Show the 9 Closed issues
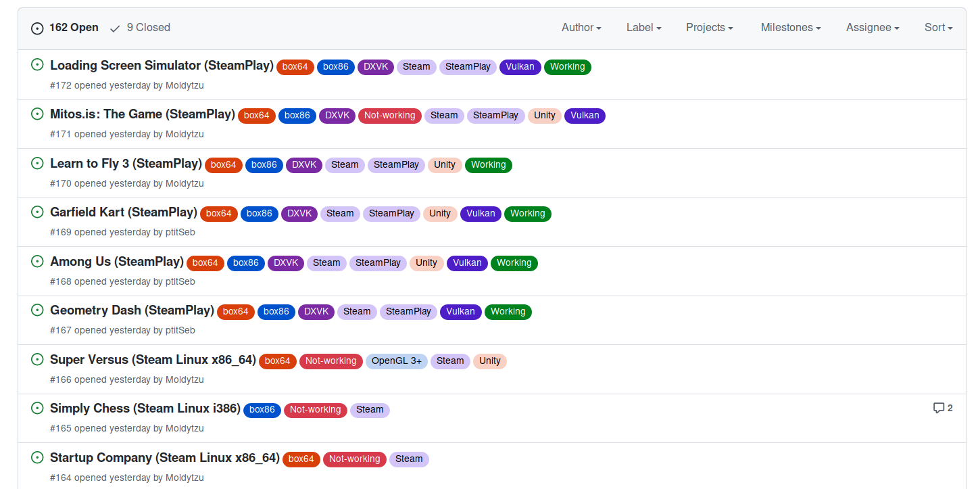Image resolution: width=980 pixels, height=489 pixels. 140,28
